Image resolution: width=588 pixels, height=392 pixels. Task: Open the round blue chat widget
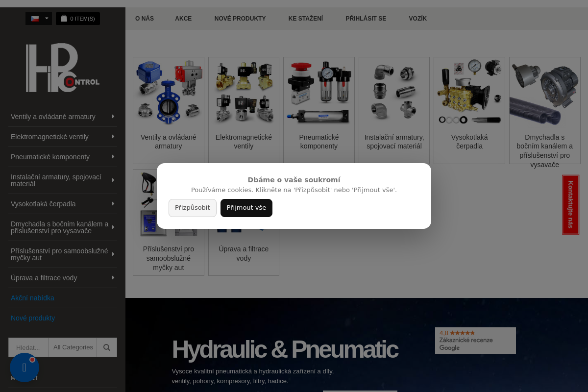coord(24,367)
